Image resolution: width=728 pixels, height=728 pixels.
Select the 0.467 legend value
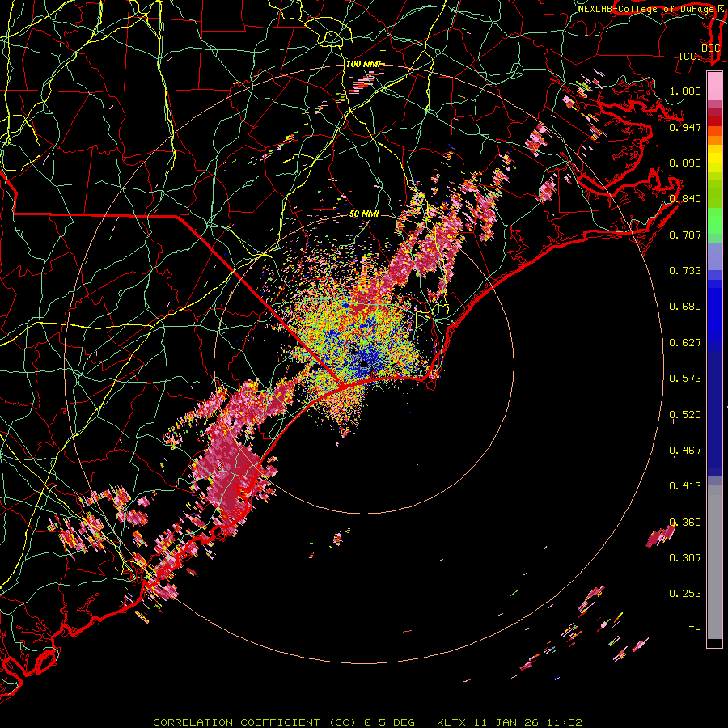coord(685,451)
